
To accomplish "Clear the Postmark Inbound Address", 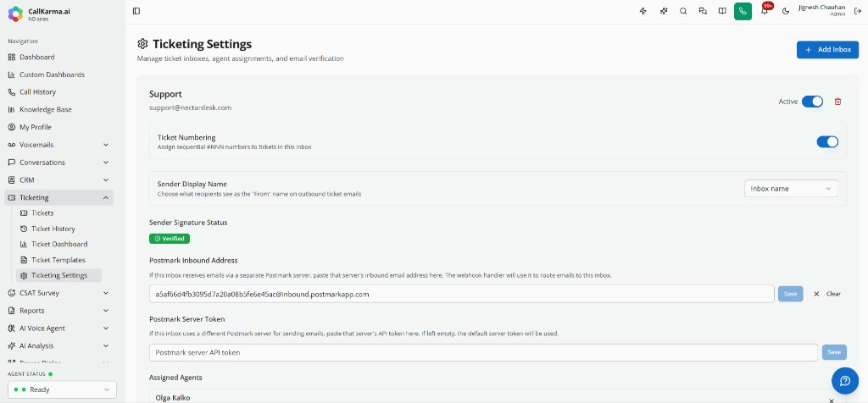I will 827,294.
